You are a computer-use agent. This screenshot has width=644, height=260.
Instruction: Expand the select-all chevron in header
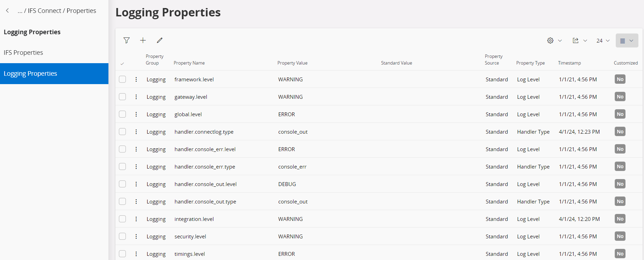[x=122, y=64]
